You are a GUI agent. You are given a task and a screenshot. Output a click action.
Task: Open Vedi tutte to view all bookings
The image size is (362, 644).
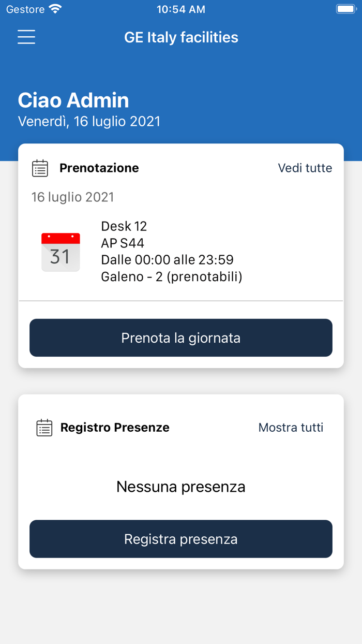(x=305, y=168)
